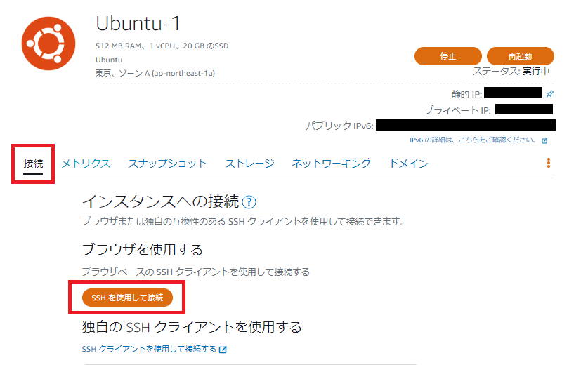
Task: Click the 東京、ゾーン A (ap-northeast-1a) text
Action: [x=155, y=73]
